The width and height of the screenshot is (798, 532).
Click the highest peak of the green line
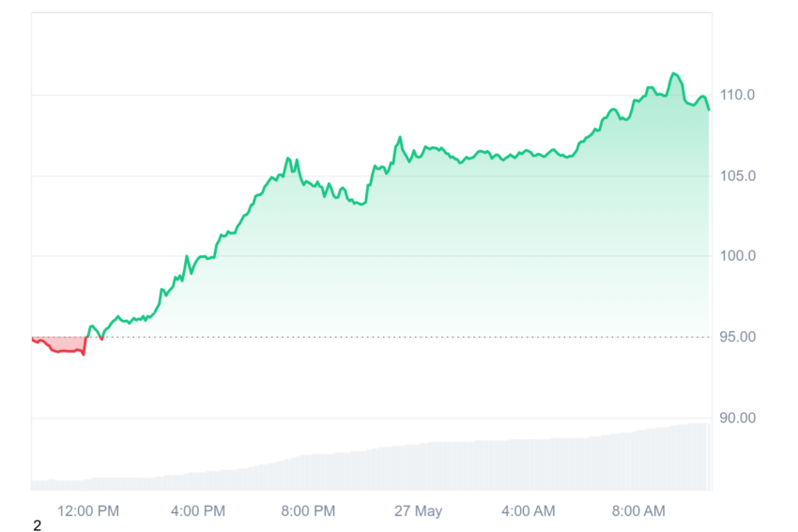pyautogui.click(x=674, y=74)
